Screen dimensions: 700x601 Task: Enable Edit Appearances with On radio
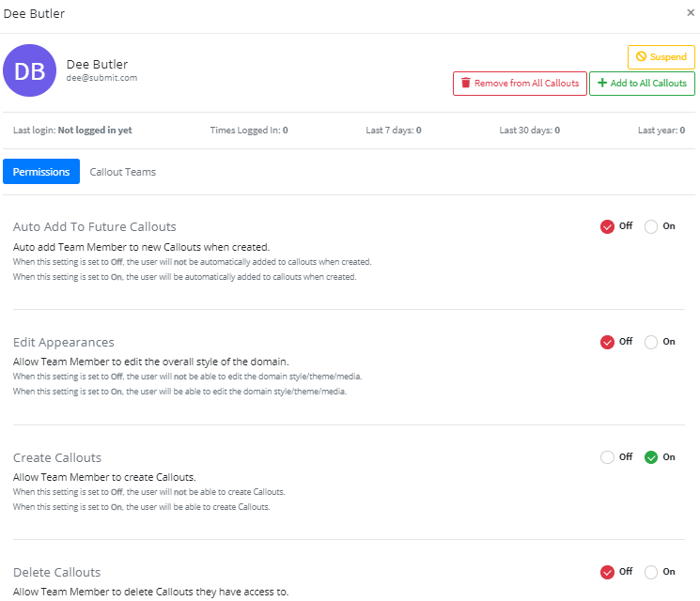(x=650, y=342)
